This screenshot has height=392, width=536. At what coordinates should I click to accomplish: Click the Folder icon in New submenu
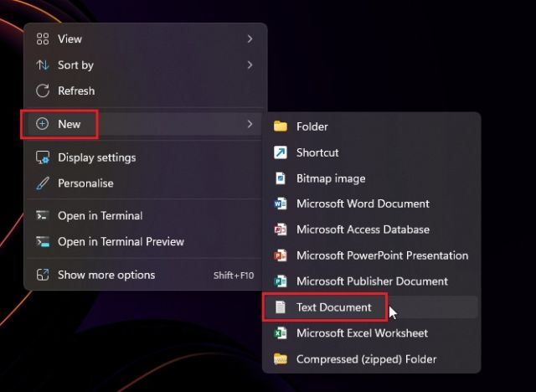coord(281,126)
